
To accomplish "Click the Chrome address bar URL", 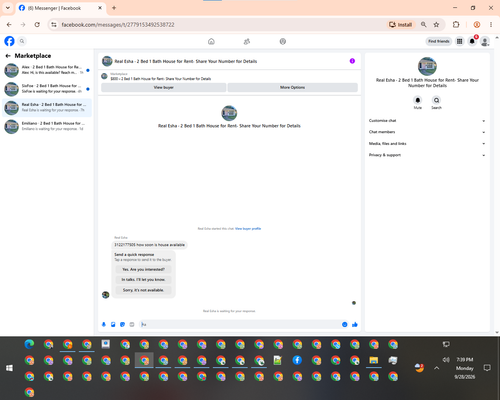I will 118,25.
